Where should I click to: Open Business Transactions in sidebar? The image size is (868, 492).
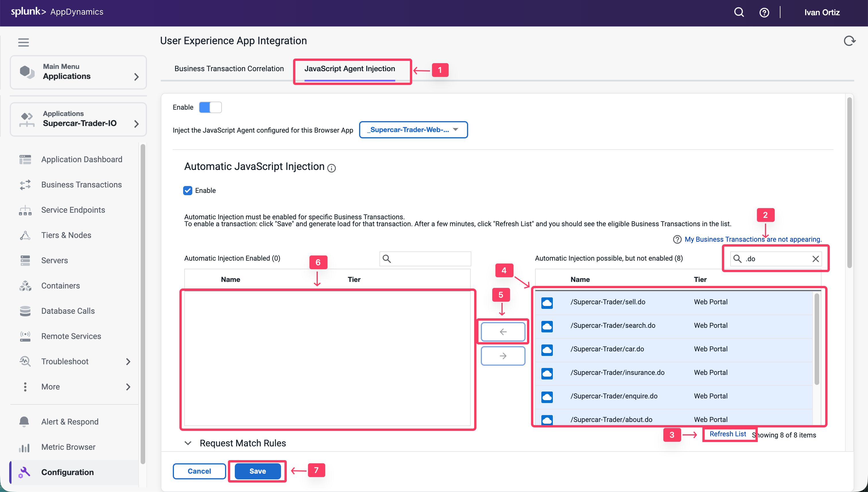pos(81,185)
